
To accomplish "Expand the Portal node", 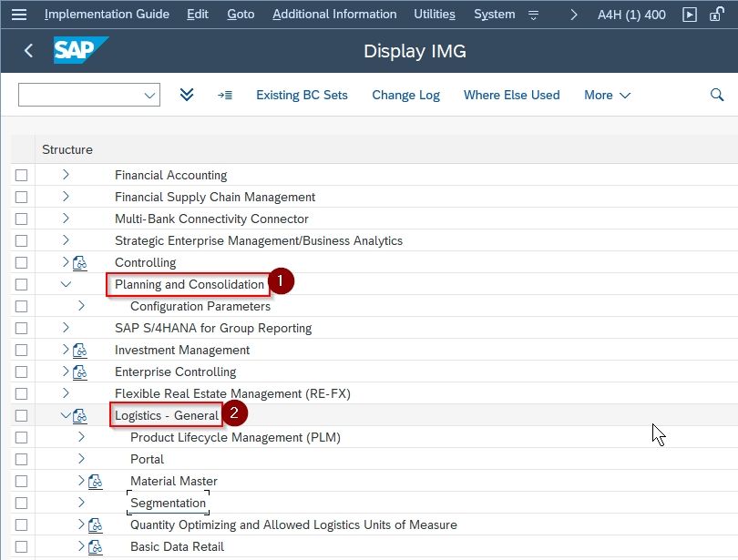I will coord(81,458).
